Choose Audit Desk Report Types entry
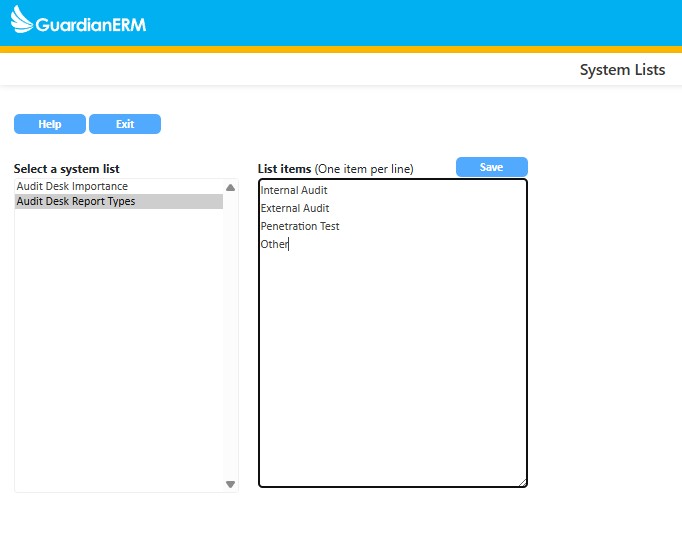Image resolution: width=682 pixels, height=535 pixels. point(76,201)
